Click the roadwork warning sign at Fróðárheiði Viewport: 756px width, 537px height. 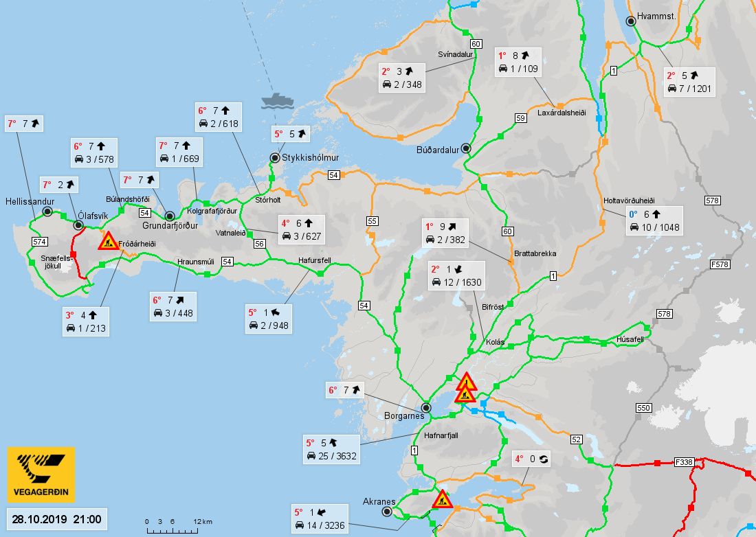(x=109, y=241)
